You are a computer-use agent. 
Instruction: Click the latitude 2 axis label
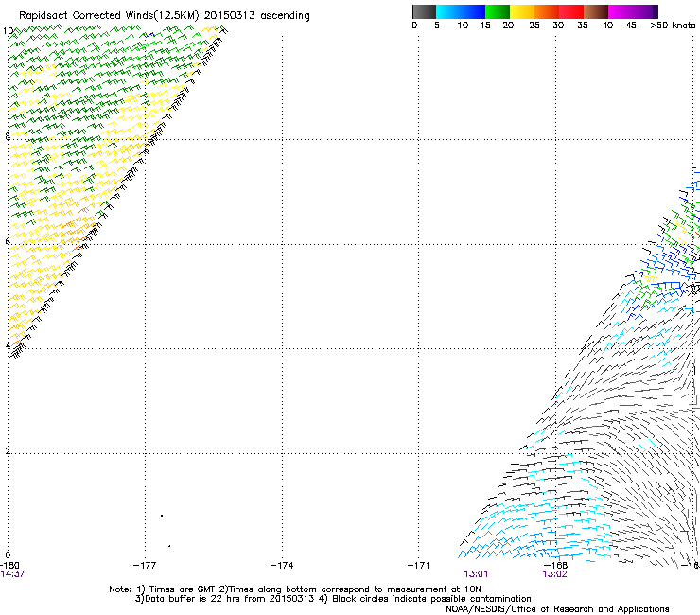8,450
